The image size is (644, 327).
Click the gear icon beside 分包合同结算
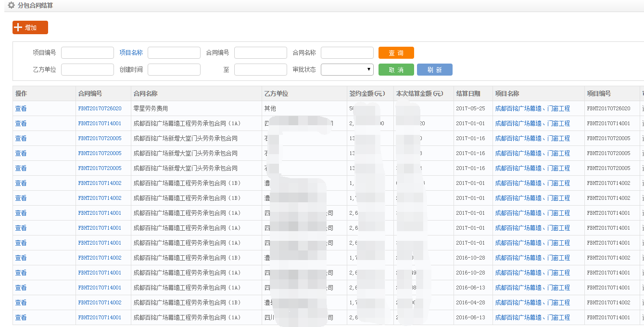click(x=11, y=5)
